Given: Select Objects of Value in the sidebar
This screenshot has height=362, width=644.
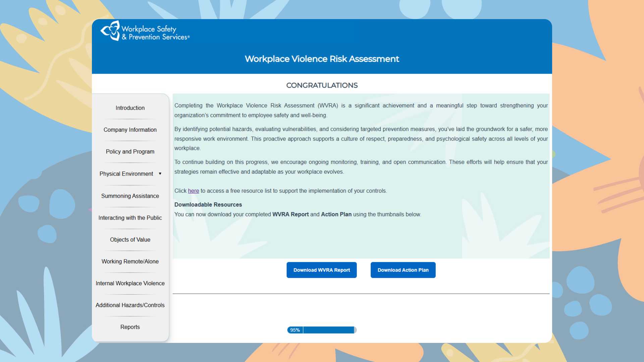Looking at the screenshot, I should click(x=130, y=239).
